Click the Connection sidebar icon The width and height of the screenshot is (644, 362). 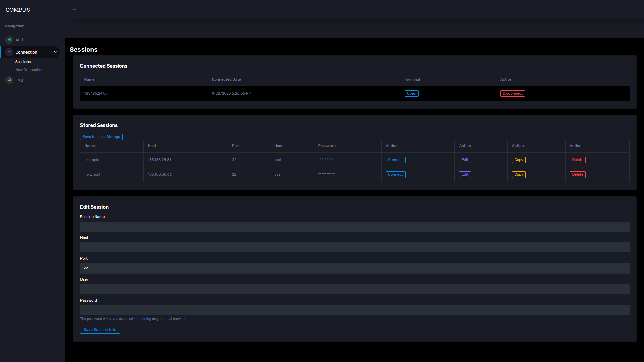9,52
